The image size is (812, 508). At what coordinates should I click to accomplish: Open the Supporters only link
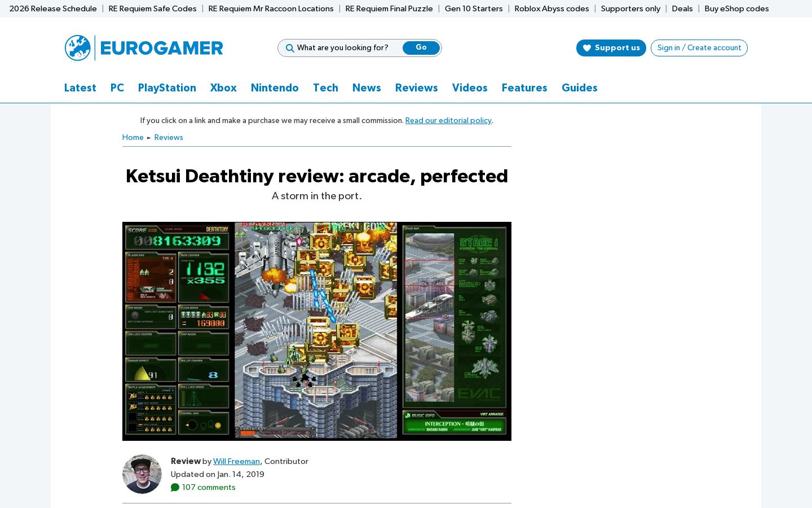[x=630, y=8]
